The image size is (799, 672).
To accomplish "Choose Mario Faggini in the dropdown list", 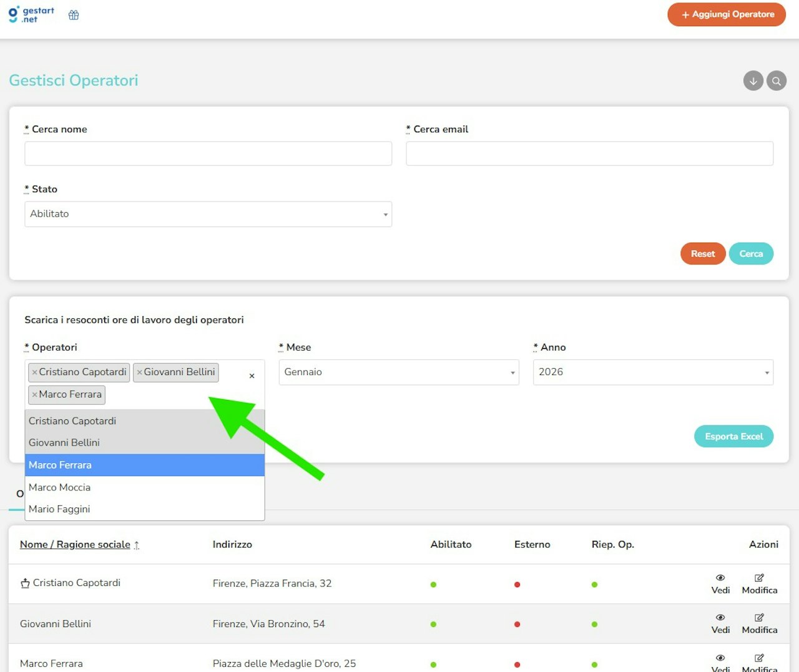I will coord(59,509).
